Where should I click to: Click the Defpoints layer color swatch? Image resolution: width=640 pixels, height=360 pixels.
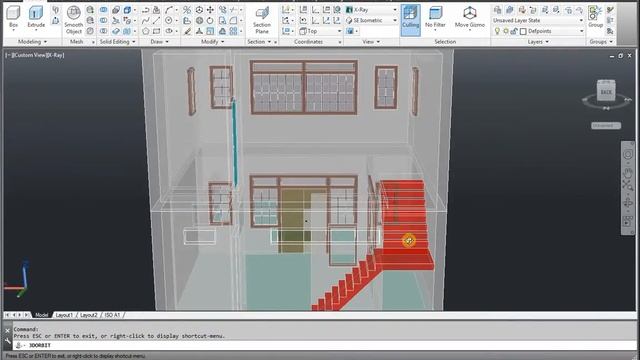click(x=523, y=31)
